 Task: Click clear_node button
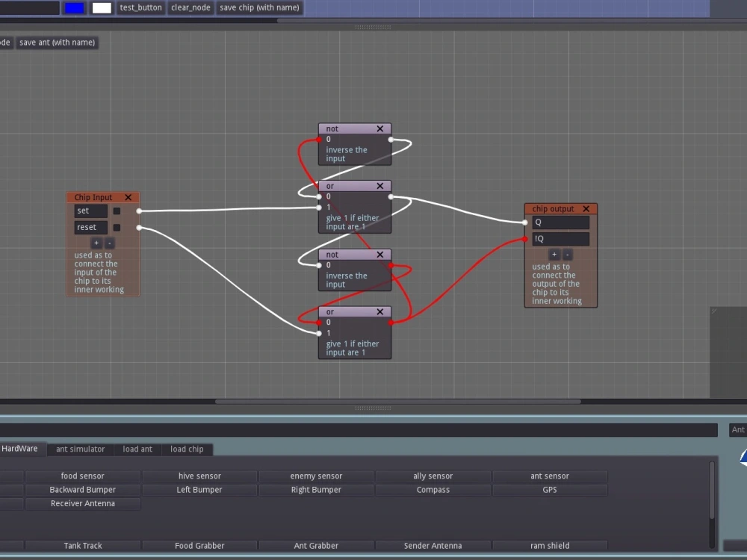click(x=190, y=7)
